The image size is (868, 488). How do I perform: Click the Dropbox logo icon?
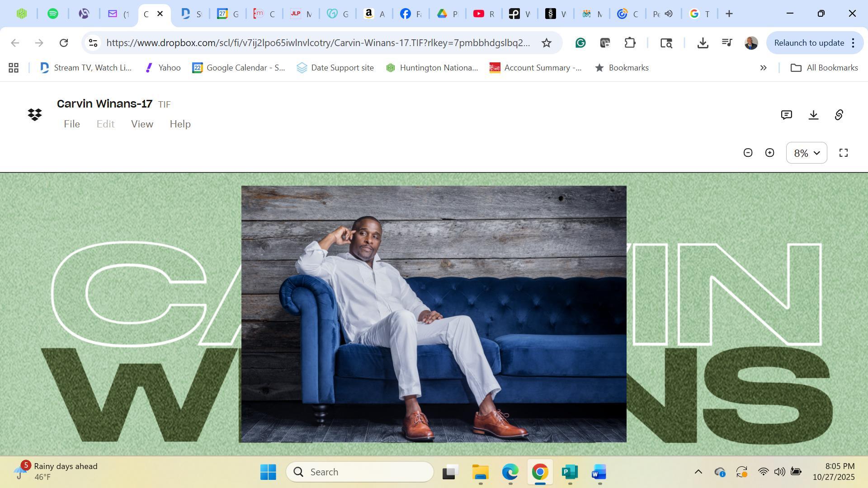35,114
